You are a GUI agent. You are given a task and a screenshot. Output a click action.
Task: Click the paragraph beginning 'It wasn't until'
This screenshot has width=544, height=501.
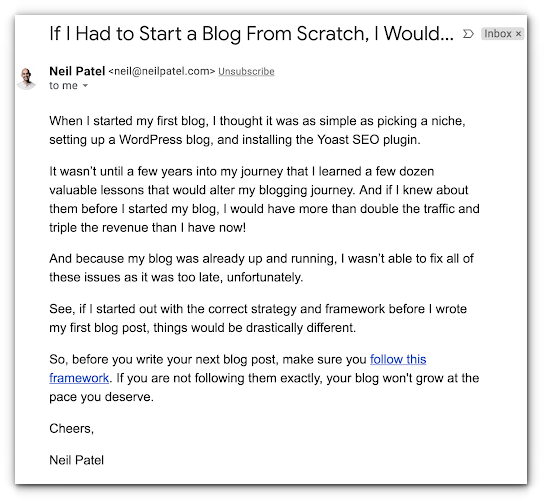(x=264, y=199)
